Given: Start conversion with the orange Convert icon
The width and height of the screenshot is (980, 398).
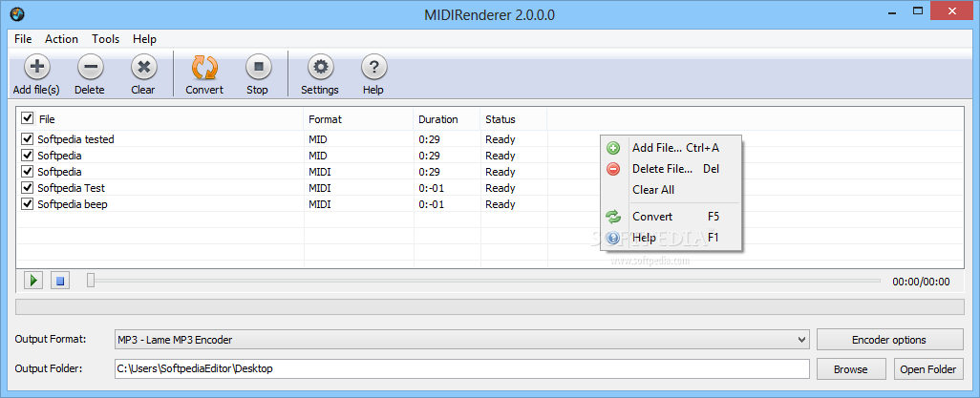Looking at the screenshot, I should click(x=204, y=66).
